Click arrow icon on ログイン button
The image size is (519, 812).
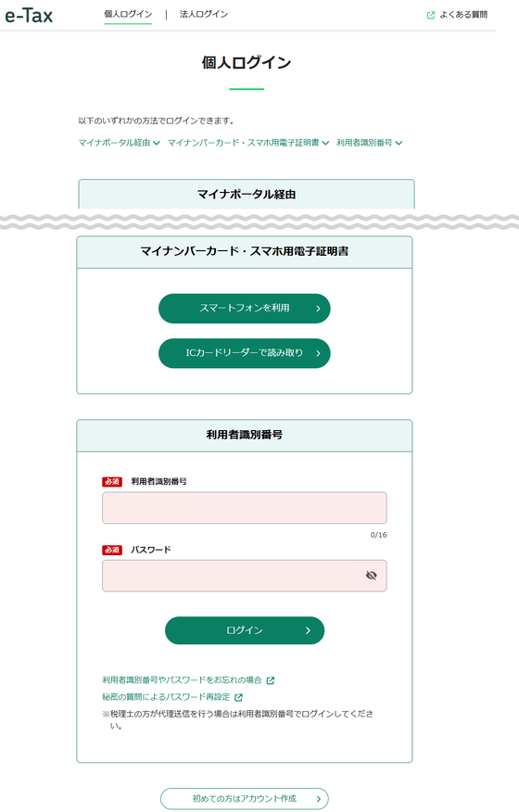click(308, 630)
